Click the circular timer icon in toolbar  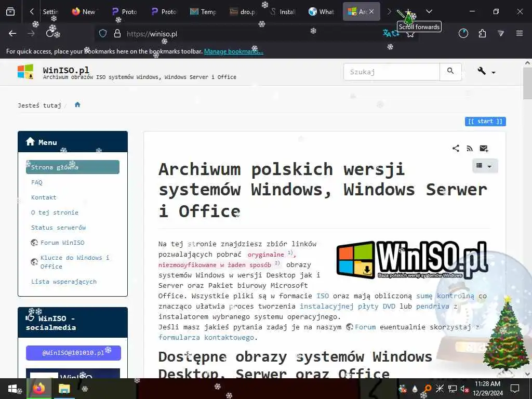[x=463, y=33]
